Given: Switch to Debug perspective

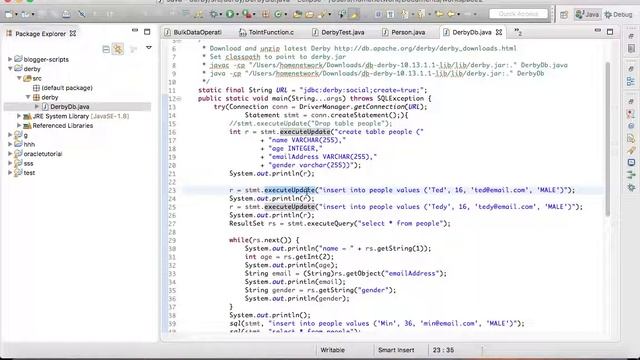Looking at the screenshot, I should (x=618, y=15).
